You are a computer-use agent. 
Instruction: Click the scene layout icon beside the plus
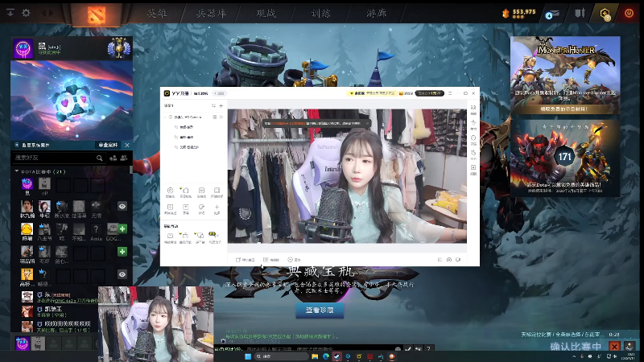tap(213, 105)
